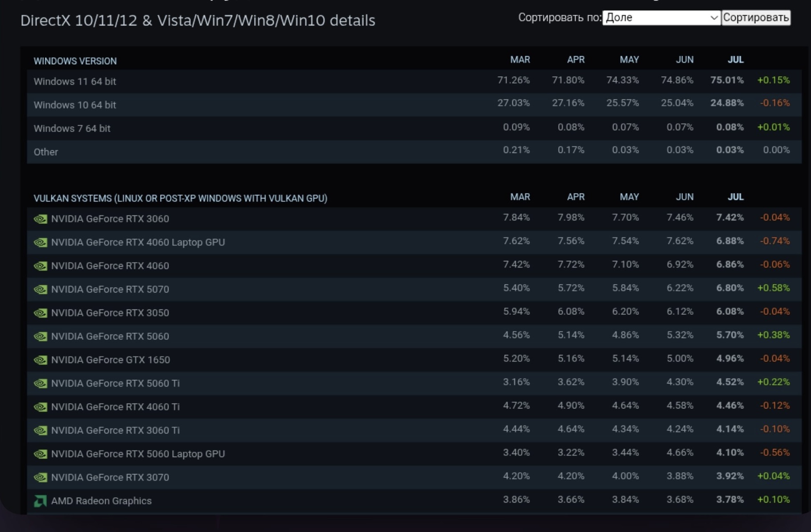Screen dimensions: 811x532
Task: Click 'AMD Radeon Graphics' text
Action: pyautogui.click(x=102, y=501)
